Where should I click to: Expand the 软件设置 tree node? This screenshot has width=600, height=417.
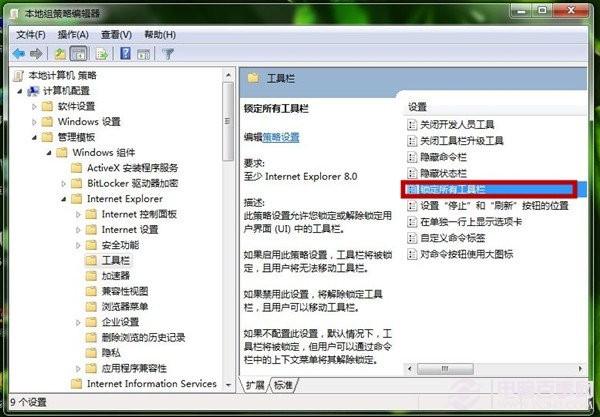pyautogui.click(x=34, y=106)
